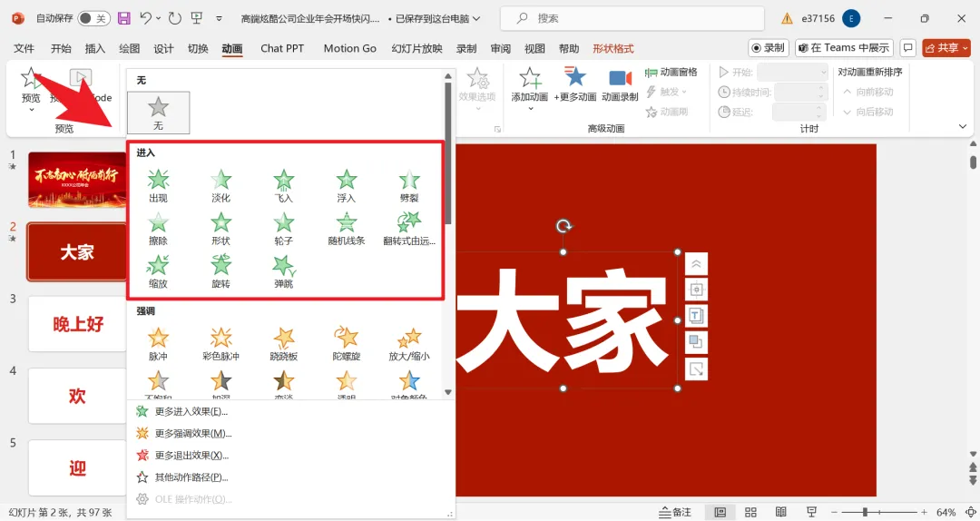Open the 触发 dropdown
Viewport: 980px width, 521px height.
666,92
